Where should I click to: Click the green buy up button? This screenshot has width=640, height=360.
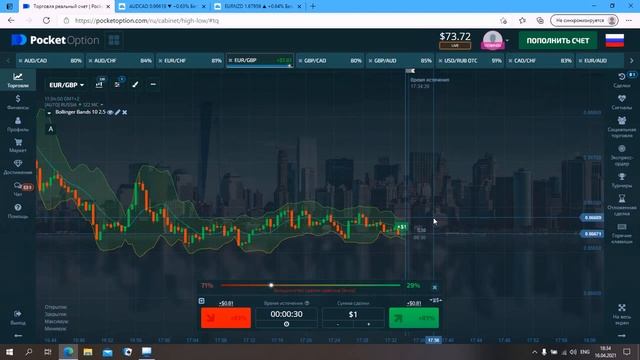[x=414, y=318]
